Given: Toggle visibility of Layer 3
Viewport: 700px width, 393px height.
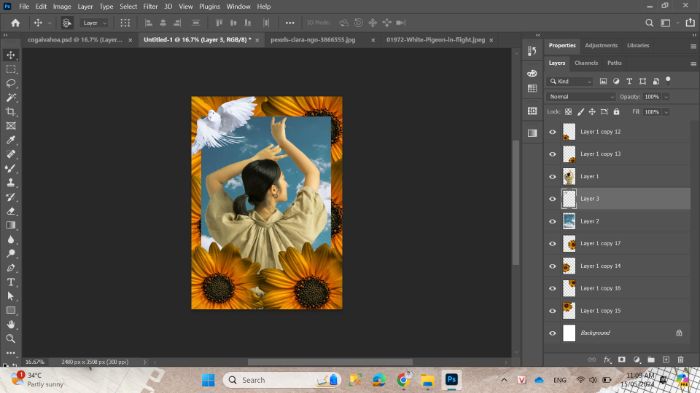Looking at the screenshot, I should pos(553,199).
